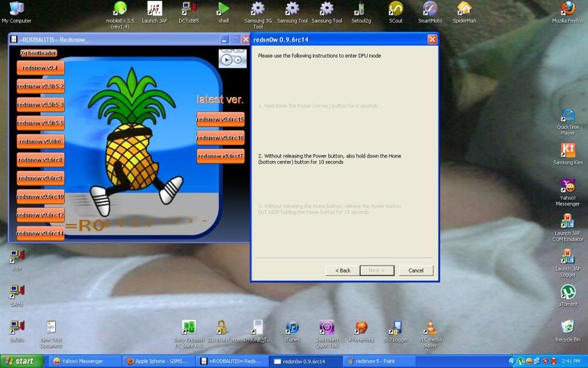Launch VLC media player from the desktop
The height and width of the screenshot is (368, 588).
pyautogui.click(x=430, y=334)
